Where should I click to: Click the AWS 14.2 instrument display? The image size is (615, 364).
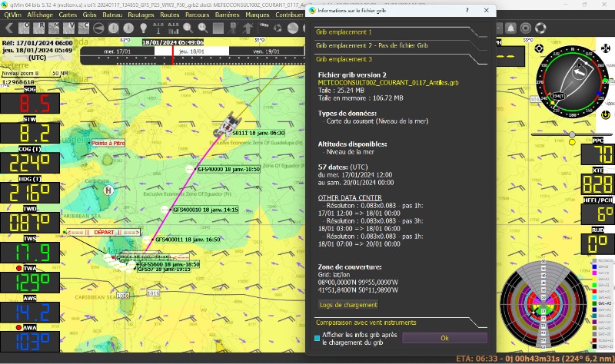(x=30, y=312)
